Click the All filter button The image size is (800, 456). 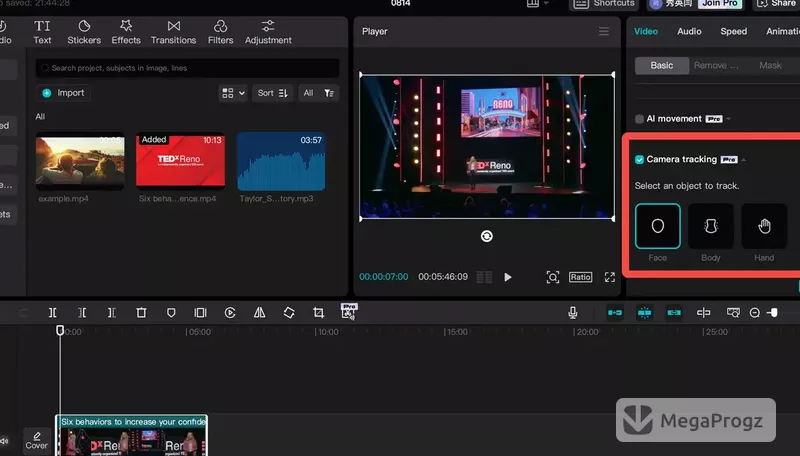[x=308, y=93]
